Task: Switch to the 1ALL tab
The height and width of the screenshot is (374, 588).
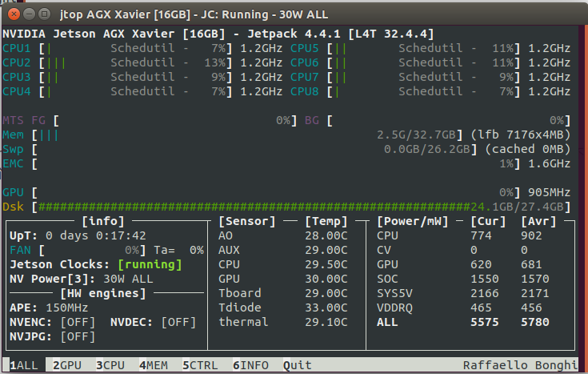Action: pos(24,365)
